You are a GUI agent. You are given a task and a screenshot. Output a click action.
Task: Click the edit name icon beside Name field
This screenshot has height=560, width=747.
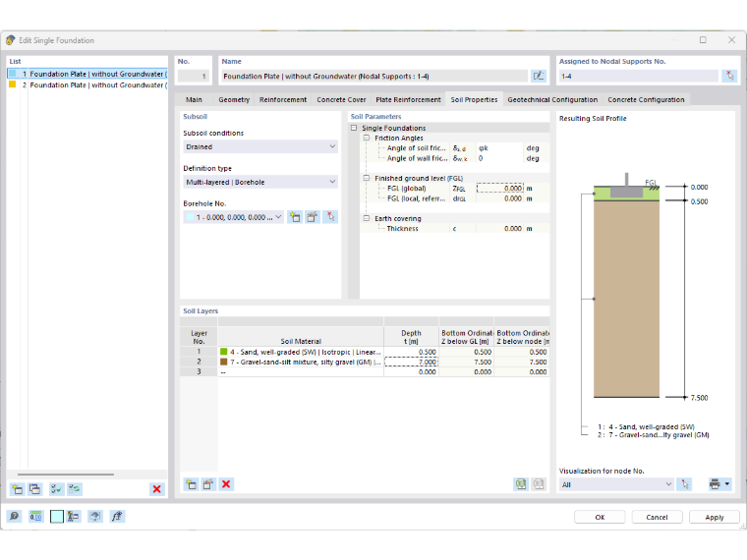pos(539,76)
